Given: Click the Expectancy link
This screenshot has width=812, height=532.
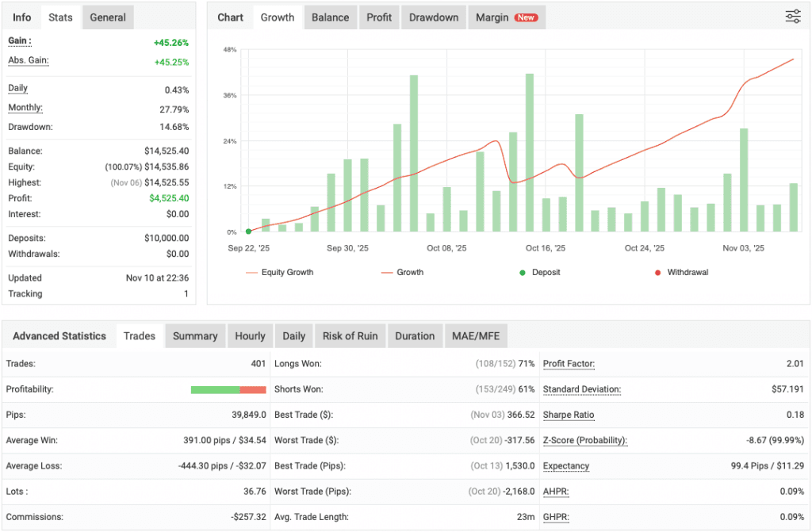Looking at the screenshot, I should [x=566, y=466].
